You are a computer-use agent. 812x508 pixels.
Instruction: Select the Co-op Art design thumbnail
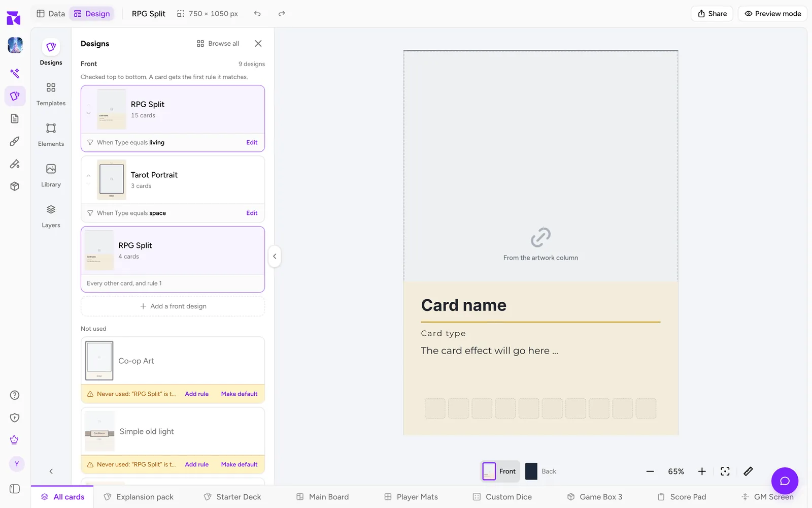coord(99,361)
